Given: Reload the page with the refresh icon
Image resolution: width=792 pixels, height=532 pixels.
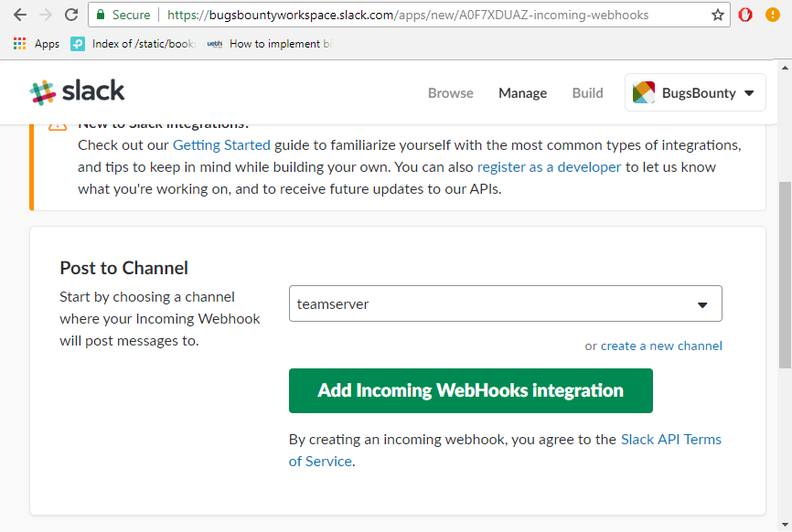Looking at the screenshot, I should click(x=70, y=15).
